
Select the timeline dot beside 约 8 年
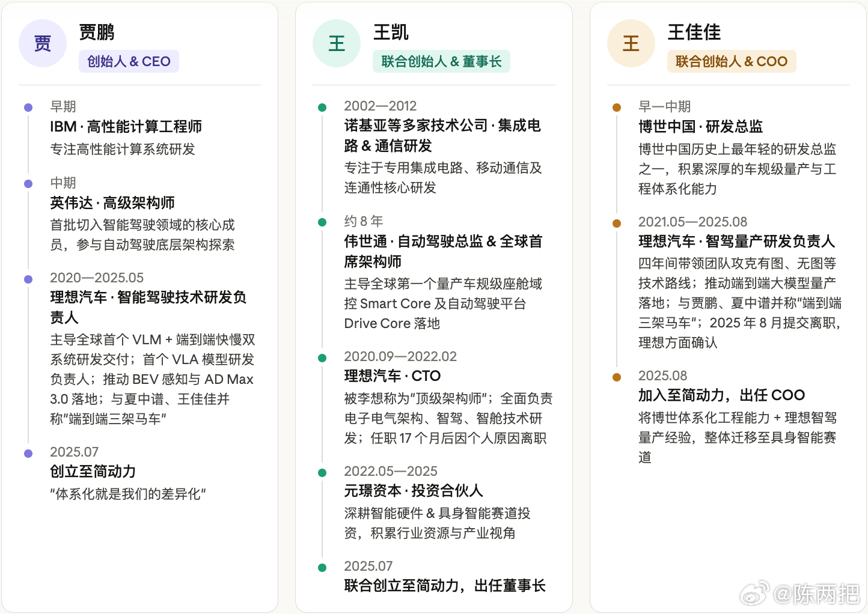click(x=322, y=222)
